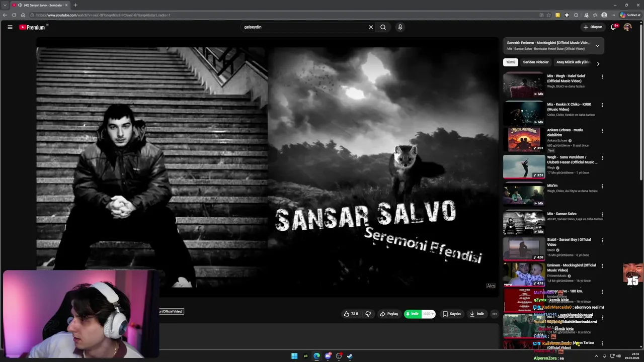This screenshot has width=644, height=362.
Task: Open options for Eminem - Mockingbird
Action: tap(602, 266)
